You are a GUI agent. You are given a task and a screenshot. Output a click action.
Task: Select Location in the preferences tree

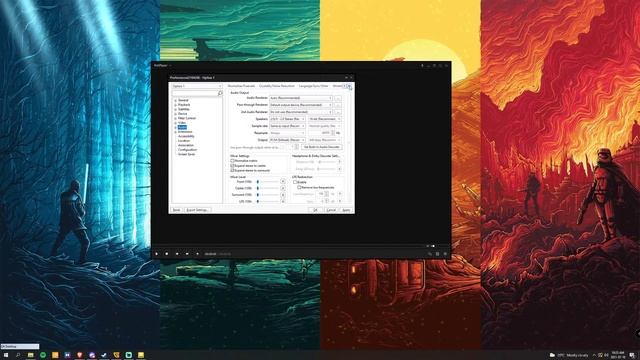click(184, 141)
